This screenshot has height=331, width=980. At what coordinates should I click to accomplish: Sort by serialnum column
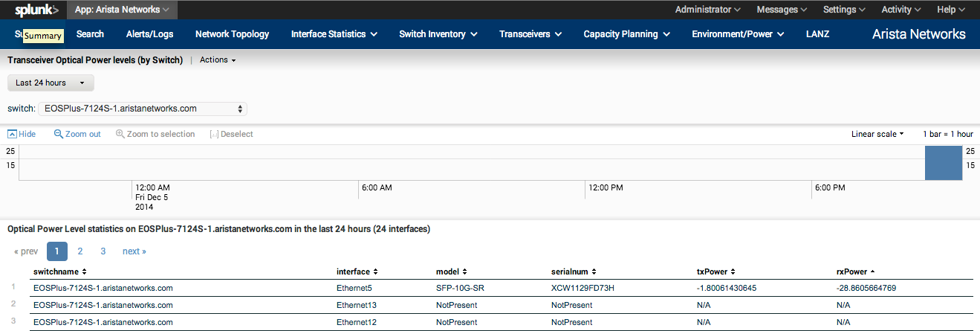[x=574, y=271]
